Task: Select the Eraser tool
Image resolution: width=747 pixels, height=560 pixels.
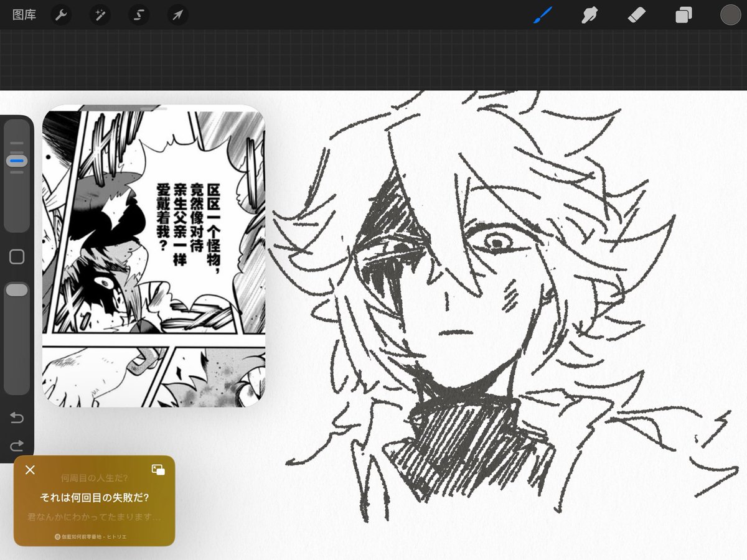Action: pyautogui.click(x=636, y=14)
